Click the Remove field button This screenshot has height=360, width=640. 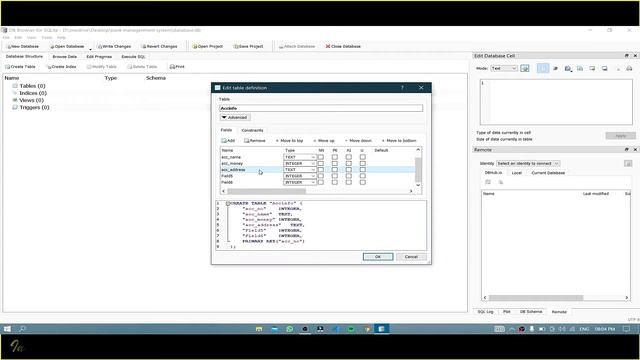point(255,140)
